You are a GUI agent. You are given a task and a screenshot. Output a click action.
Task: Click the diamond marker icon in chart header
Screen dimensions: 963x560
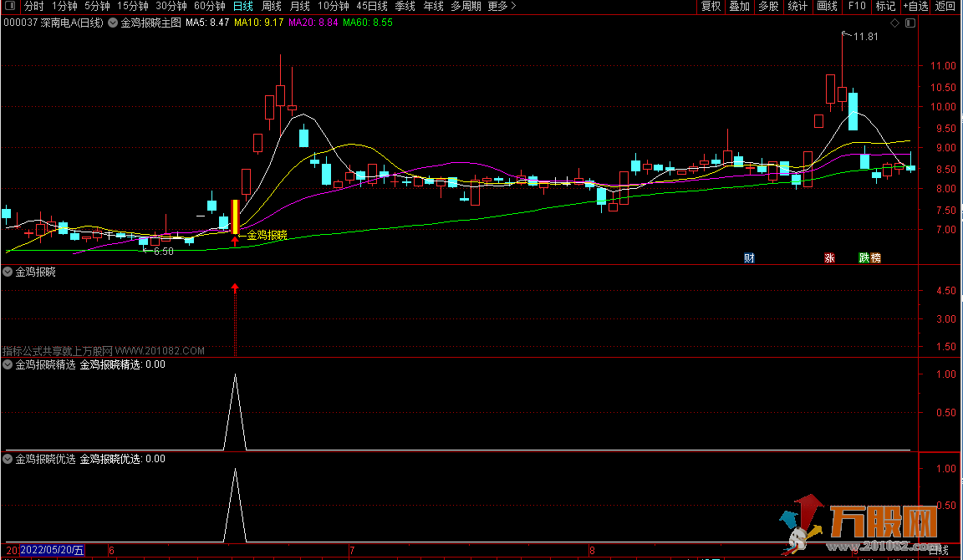pos(894,23)
